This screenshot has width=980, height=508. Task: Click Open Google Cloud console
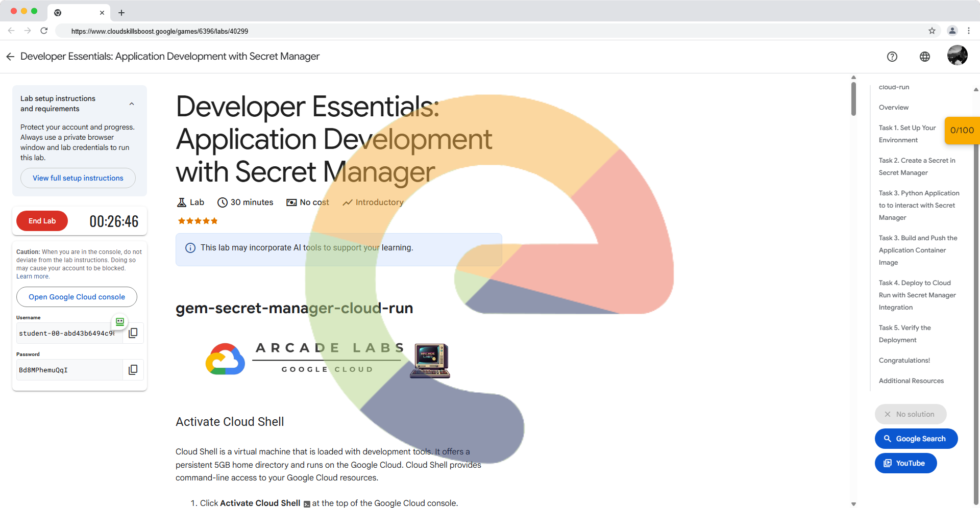tap(77, 297)
